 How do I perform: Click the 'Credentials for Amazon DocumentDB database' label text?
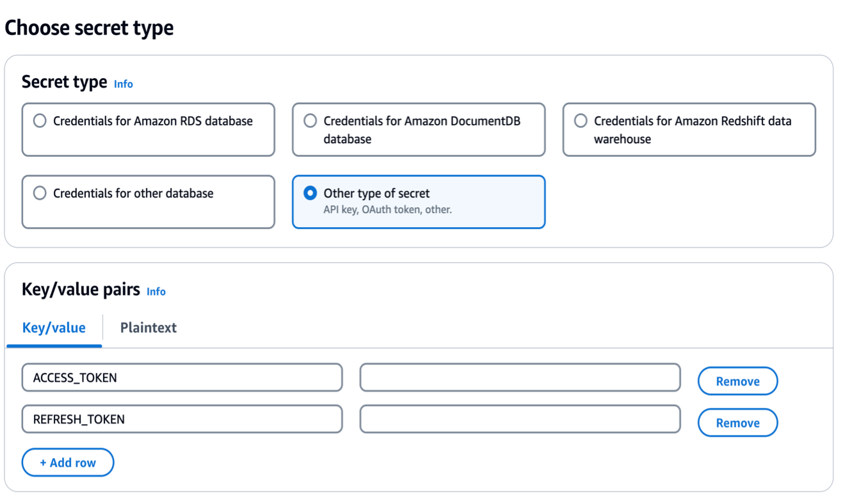(422, 130)
